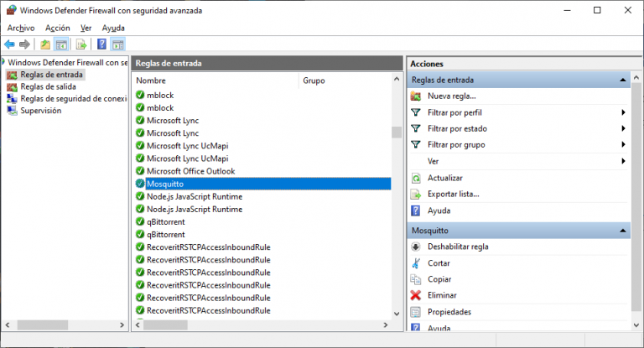Click the Cortar scissors icon
Viewport: 644px width, 348px height.
click(416, 263)
